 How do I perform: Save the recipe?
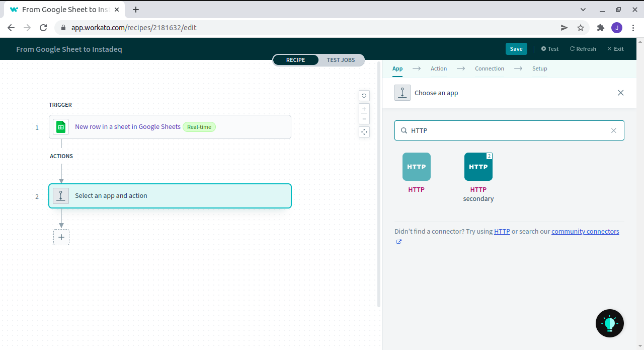point(516,49)
